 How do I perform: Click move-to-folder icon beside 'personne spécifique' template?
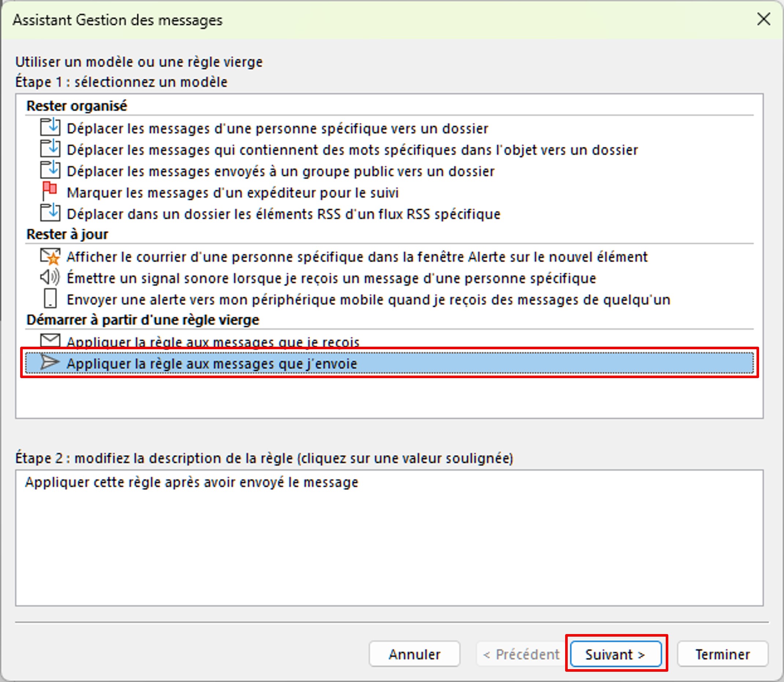50,127
